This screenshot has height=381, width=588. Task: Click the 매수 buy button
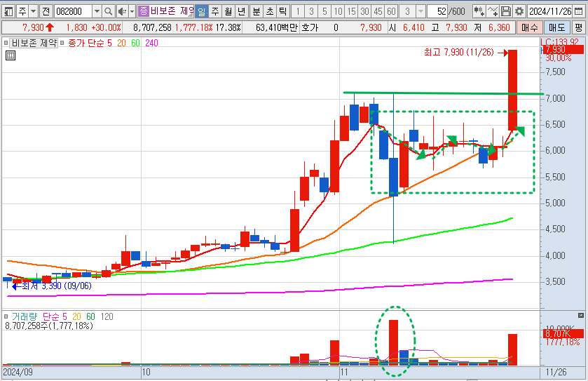[x=529, y=27]
